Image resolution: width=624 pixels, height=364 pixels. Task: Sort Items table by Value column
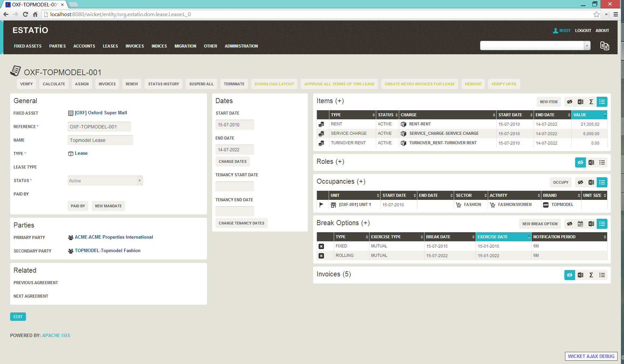(589, 115)
